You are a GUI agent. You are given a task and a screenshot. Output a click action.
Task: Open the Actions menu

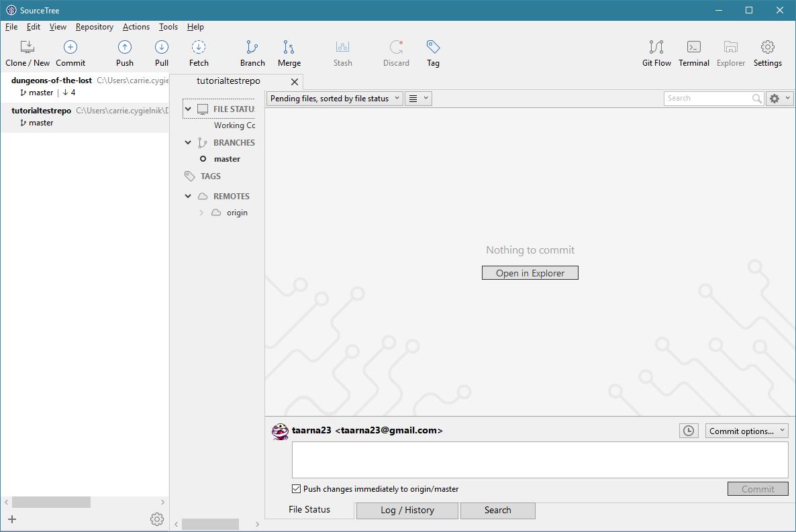[136, 27]
